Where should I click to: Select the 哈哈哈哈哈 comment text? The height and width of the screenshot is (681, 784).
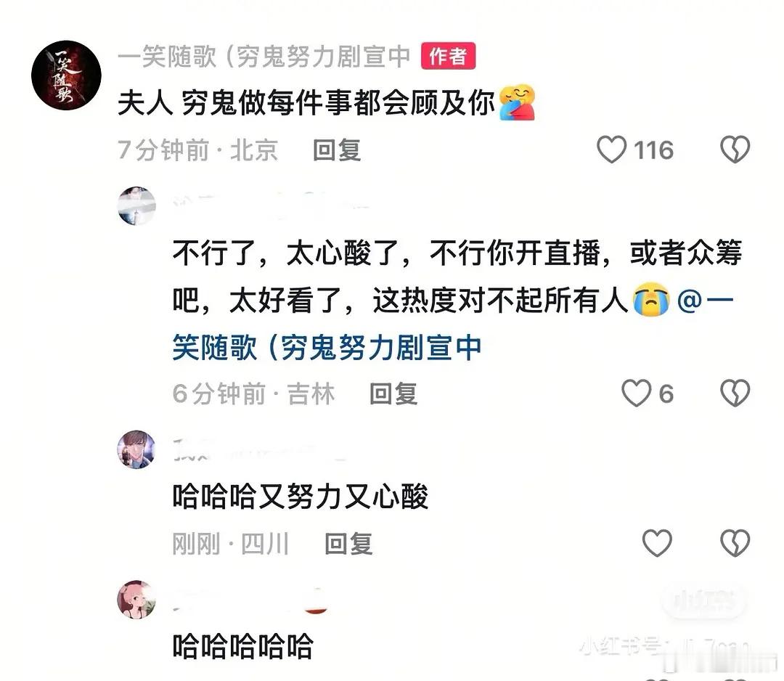(x=243, y=646)
